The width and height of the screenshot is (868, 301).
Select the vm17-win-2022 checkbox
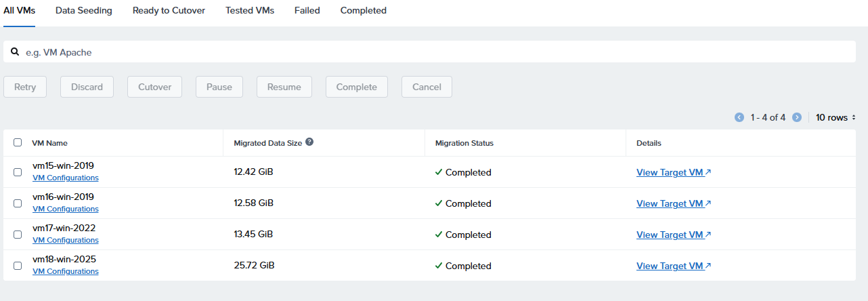tap(18, 235)
